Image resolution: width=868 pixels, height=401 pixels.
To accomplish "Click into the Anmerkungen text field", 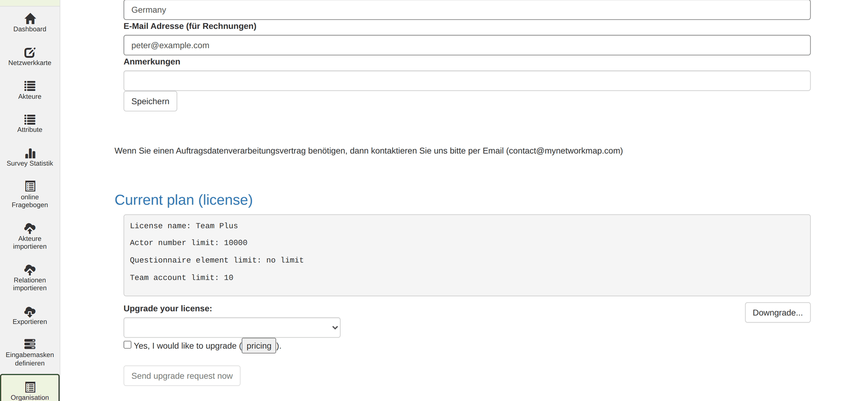I will pos(467,81).
